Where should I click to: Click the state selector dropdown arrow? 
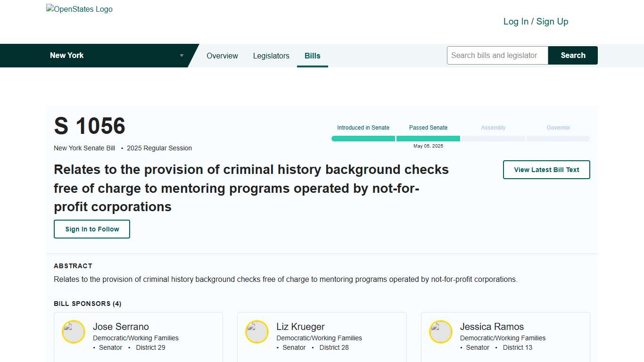(182, 56)
